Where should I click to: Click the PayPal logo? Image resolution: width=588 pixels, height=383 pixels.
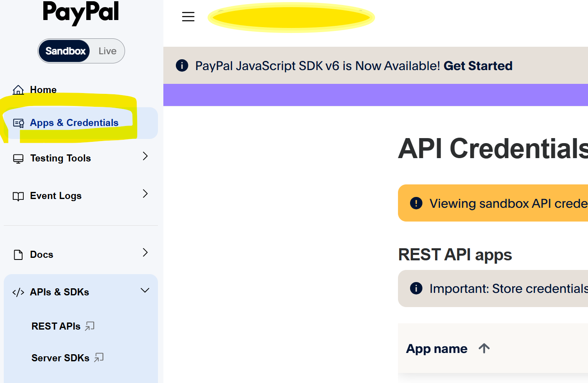point(81,13)
